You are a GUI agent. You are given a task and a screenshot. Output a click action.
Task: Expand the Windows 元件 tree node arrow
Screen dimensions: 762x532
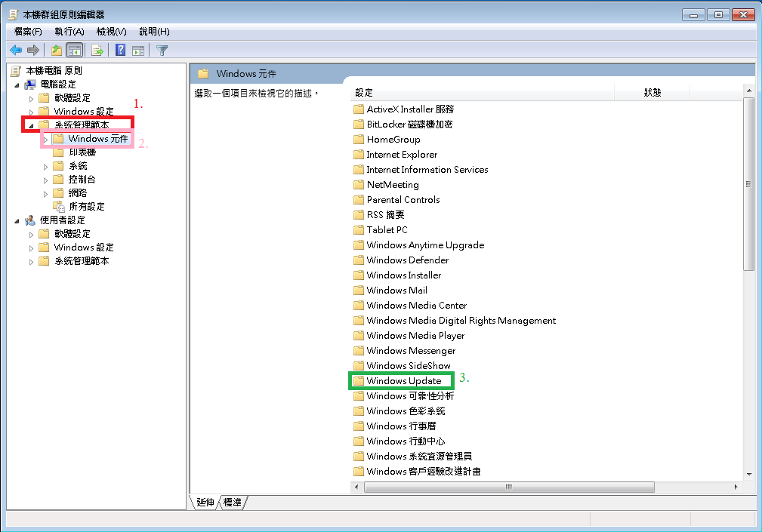coord(45,140)
